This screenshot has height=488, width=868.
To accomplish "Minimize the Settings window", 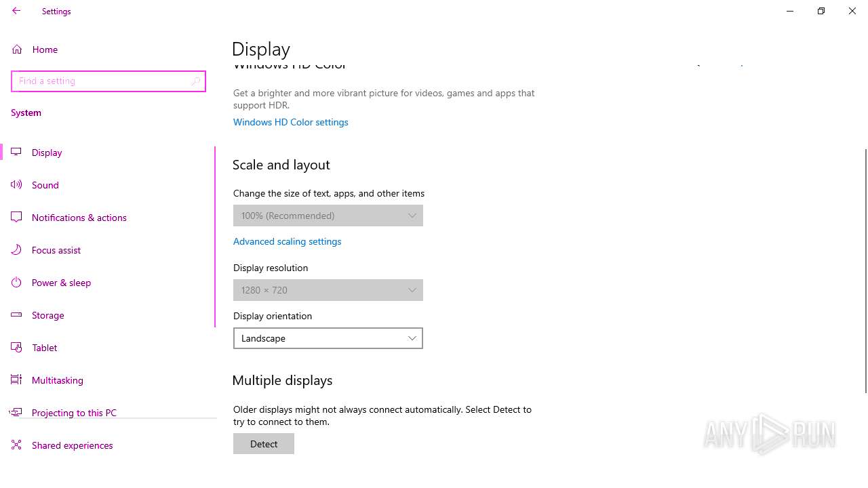I will click(x=790, y=11).
